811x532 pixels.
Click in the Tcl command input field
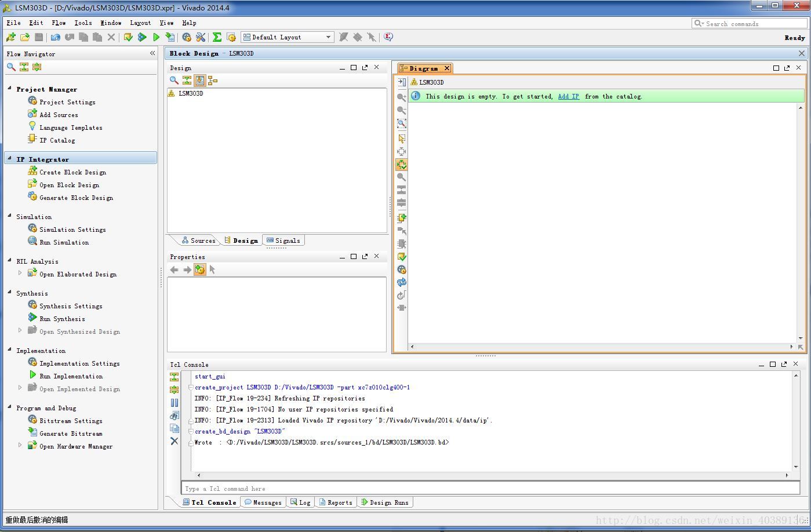492,489
